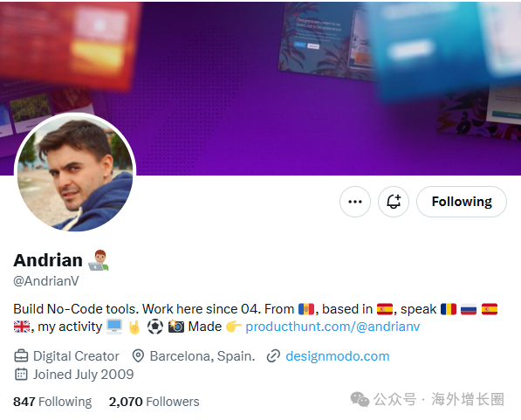Image resolution: width=521 pixels, height=420 pixels.
Task: Click the location pin icon beside Barcelona
Action: (138, 355)
